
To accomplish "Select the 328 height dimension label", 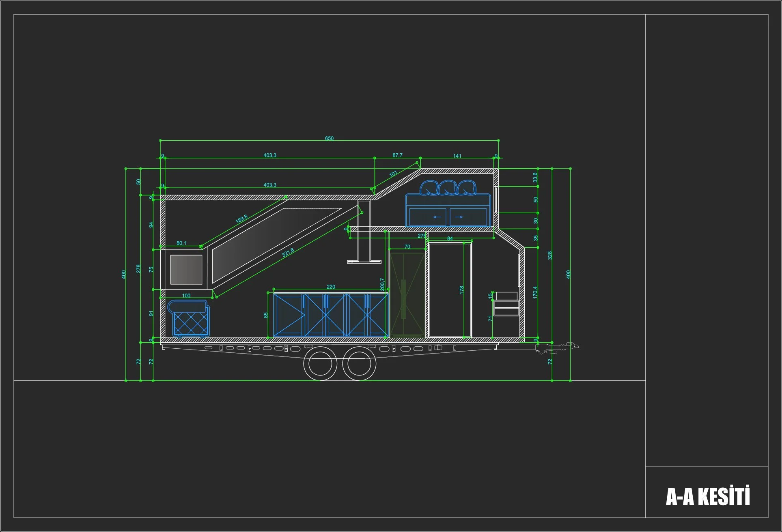I will (550, 255).
